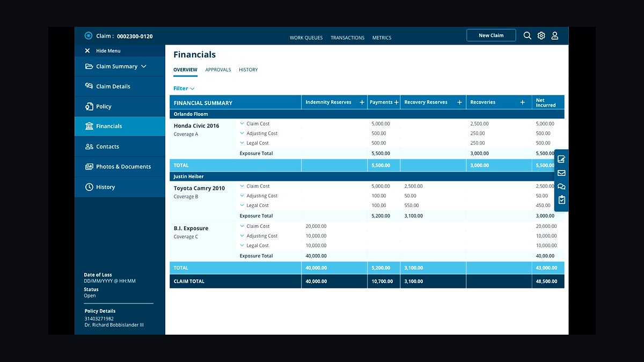Screen dimensions: 644x362
Task: Open the edit note side icon
Action: (561, 159)
